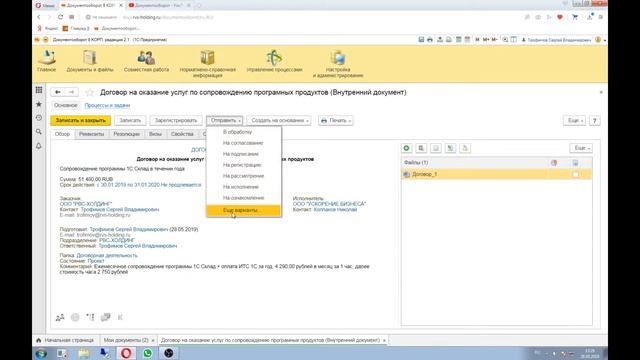The height and width of the screenshot is (360, 640).
Task: Click the participants icon below document overview
Action: pyautogui.click(x=60, y=317)
